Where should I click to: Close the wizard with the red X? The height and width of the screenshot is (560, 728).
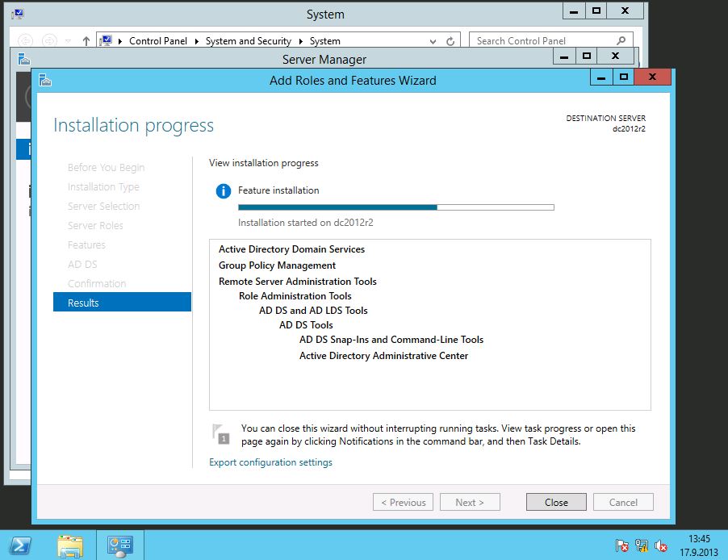pos(652,77)
